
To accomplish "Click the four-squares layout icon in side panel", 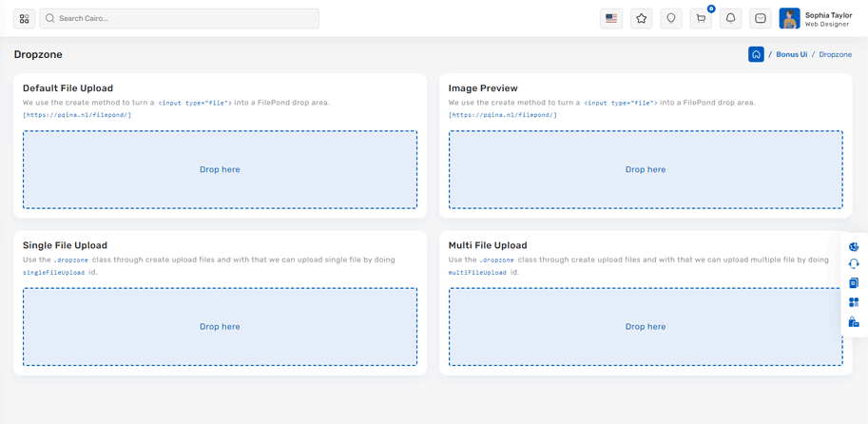I will (x=854, y=302).
